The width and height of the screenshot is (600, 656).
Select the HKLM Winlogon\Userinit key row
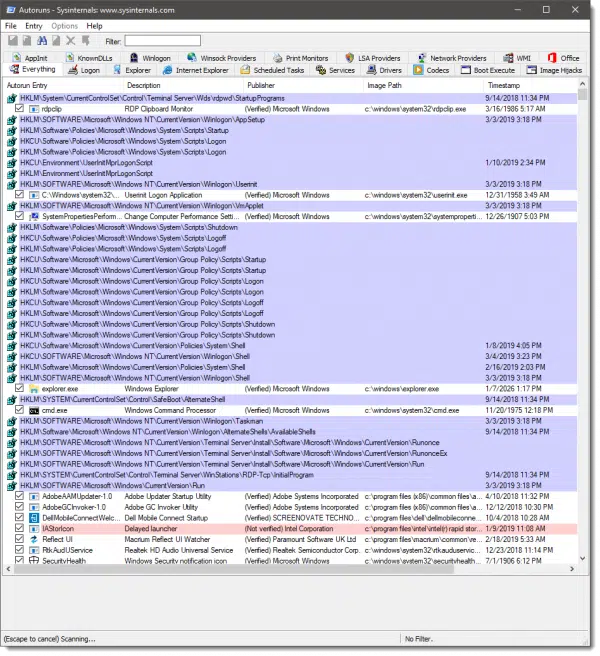click(x=297, y=184)
